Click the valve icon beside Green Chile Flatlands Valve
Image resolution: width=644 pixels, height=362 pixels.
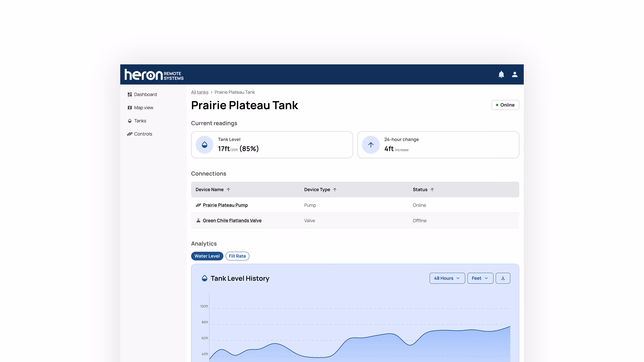[x=198, y=221]
